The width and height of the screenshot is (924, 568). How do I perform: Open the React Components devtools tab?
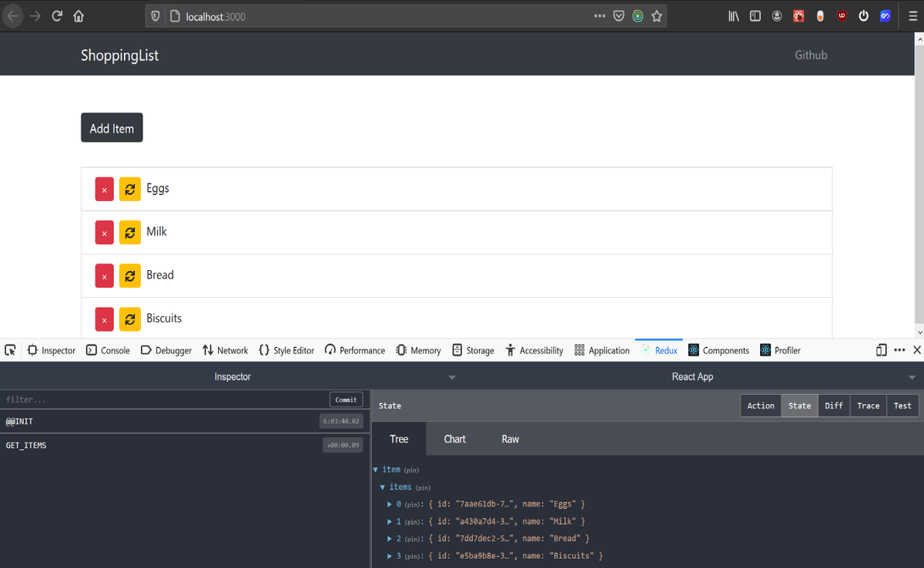coord(718,350)
